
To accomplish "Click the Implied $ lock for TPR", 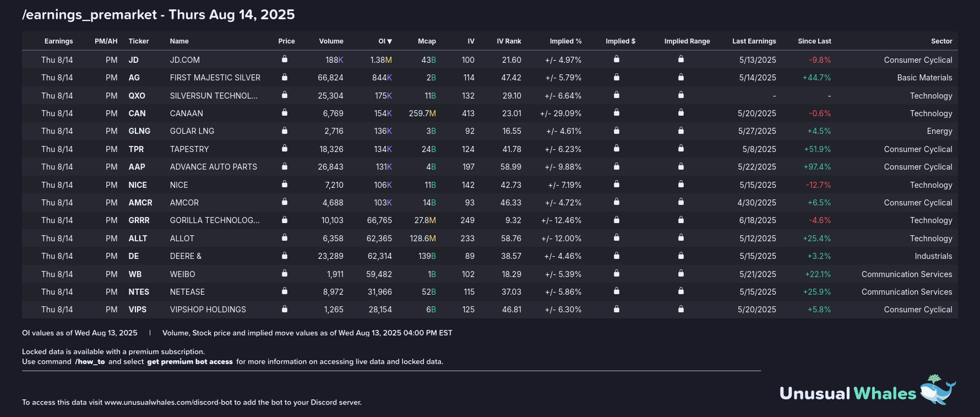I will pyautogui.click(x=617, y=148).
